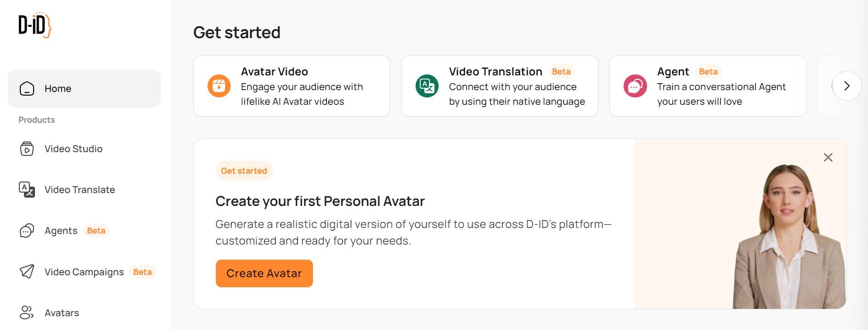Expand next cards with right chevron arrow
Screen dimensions: 868x330
846,86
